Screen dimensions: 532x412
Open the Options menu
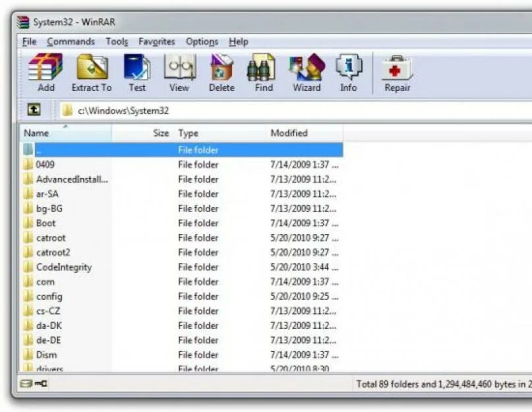tap(202, 42)
